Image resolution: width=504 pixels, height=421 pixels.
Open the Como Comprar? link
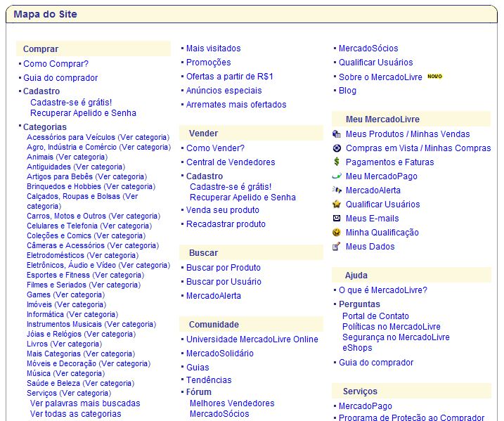tap(56, 64)
